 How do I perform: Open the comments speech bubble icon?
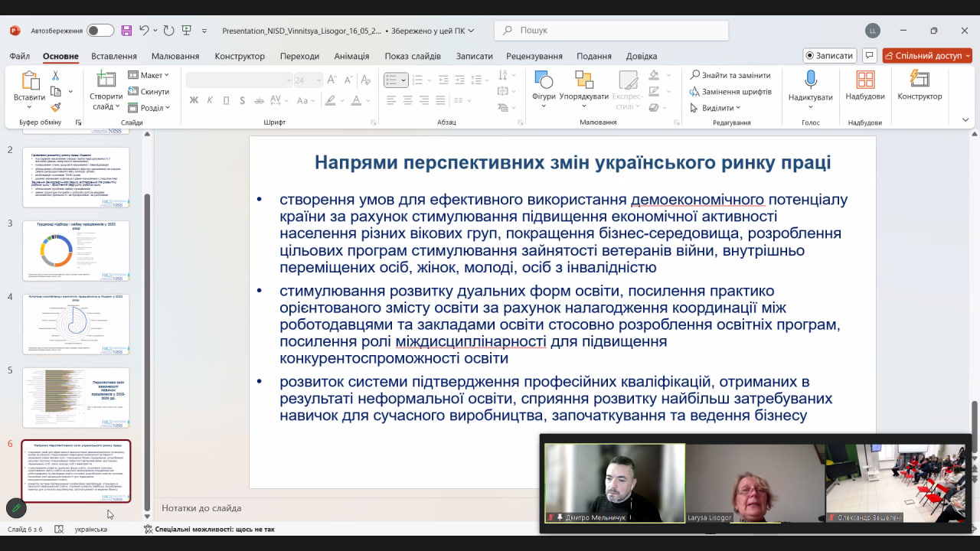[869, 55]
